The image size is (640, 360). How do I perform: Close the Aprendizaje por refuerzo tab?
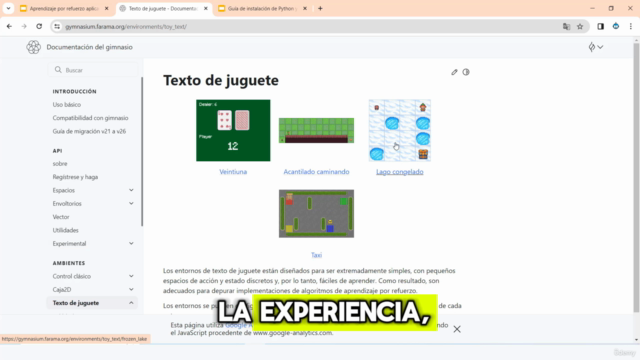107,8
